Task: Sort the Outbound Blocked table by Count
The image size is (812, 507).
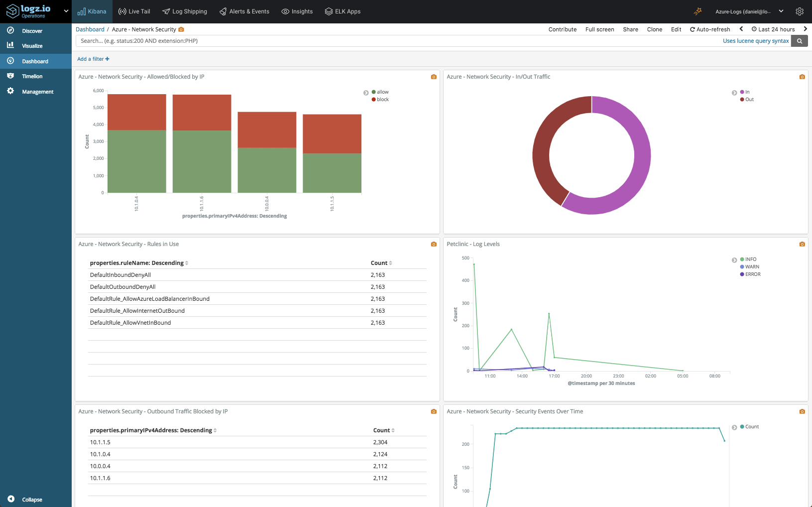Action: tap(384, 430)
